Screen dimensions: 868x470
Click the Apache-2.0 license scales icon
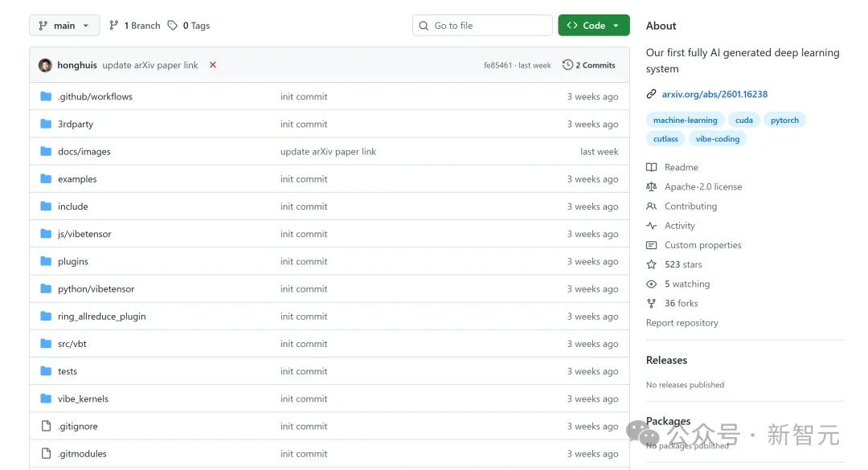652,186
